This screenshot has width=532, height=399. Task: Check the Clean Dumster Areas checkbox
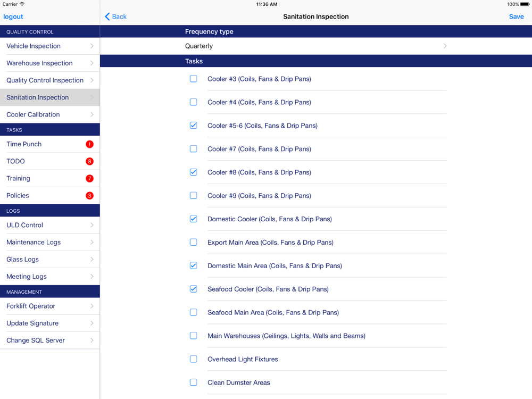click(x=194, y=383)
